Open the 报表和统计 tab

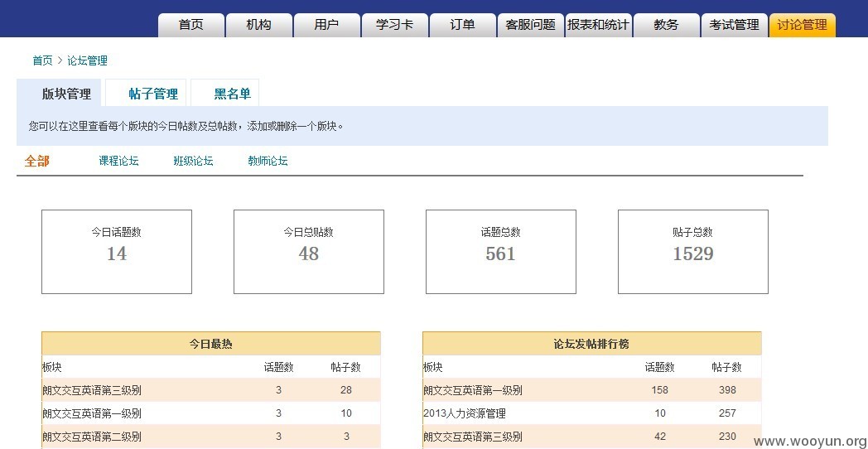click(x=599, y=25)
